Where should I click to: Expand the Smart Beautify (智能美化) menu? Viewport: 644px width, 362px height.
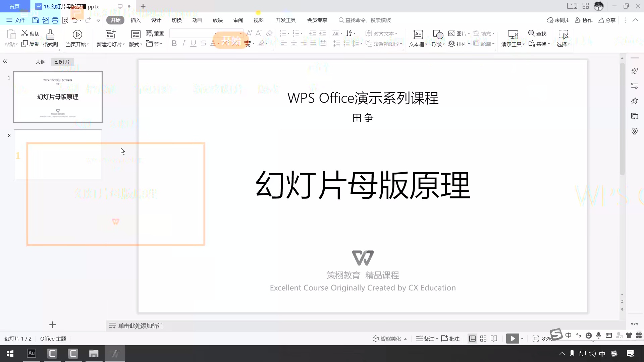coord(390,339)
